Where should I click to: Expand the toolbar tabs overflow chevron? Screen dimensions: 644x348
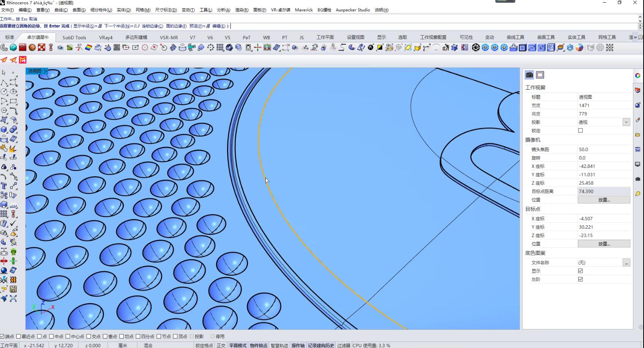635,37
